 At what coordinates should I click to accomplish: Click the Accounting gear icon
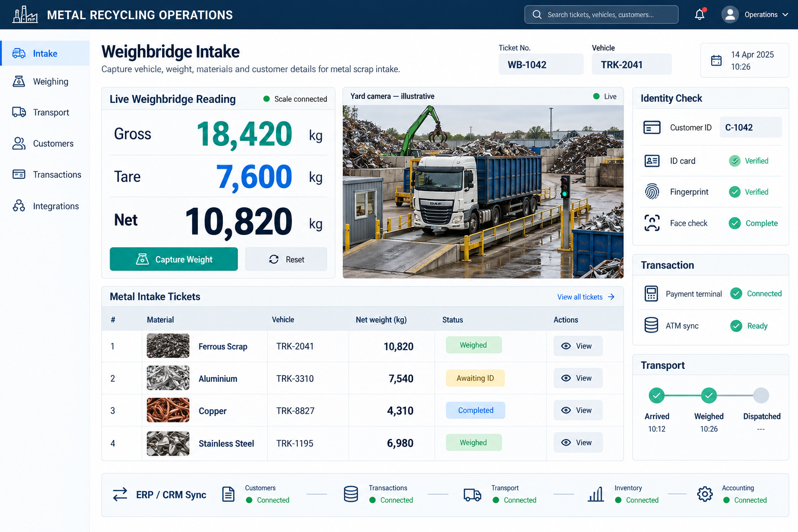[x=705, y=494]
